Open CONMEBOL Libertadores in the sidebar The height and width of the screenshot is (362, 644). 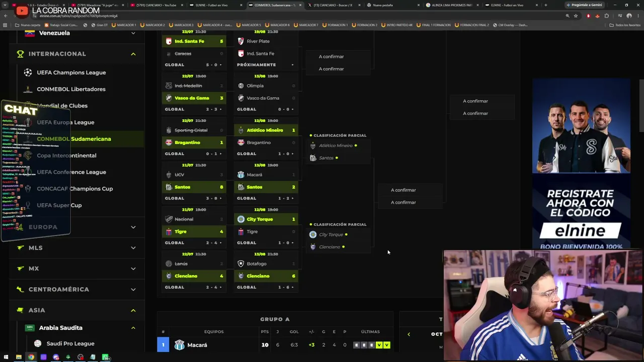(x=71, y=89)
